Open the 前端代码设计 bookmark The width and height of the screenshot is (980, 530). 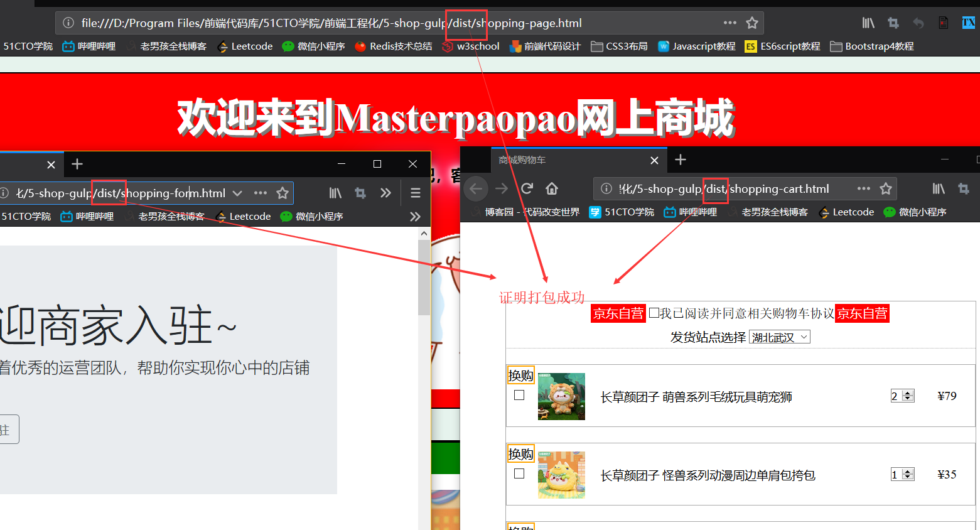pyautogui.click(x=545, y=46)
